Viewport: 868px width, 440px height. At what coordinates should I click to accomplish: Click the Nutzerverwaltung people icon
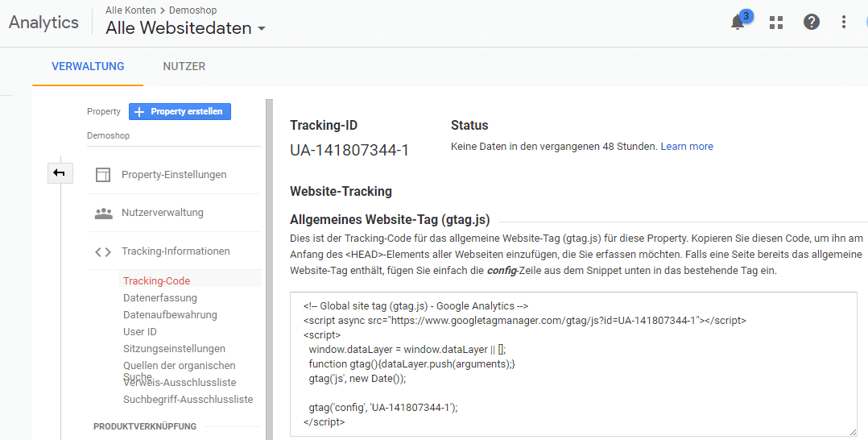point(103,214)
